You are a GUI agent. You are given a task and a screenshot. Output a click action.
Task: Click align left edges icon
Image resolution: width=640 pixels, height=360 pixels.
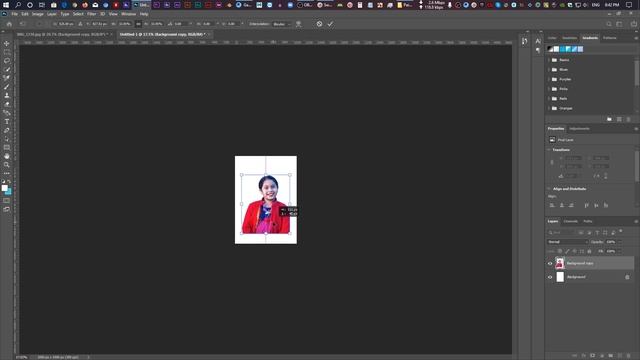(552, 205)
